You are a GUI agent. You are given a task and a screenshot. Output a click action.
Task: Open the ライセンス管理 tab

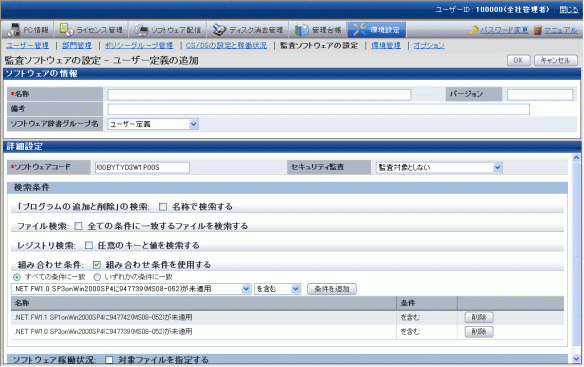pos(91,30)
